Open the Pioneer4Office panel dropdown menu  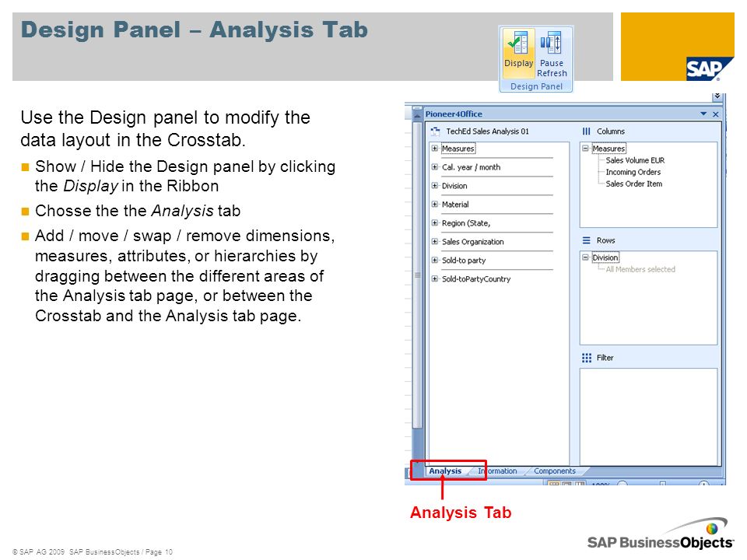coord(703,114)
